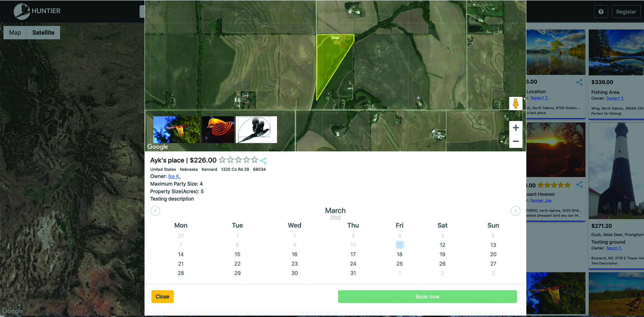This screenshot has width=644, height=317.
Task: Open the help question mark icon
Action: [601, 11]
